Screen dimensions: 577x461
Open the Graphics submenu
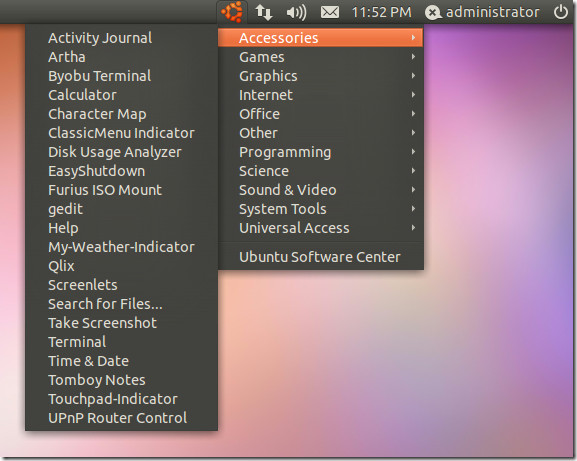coord(320,76)
